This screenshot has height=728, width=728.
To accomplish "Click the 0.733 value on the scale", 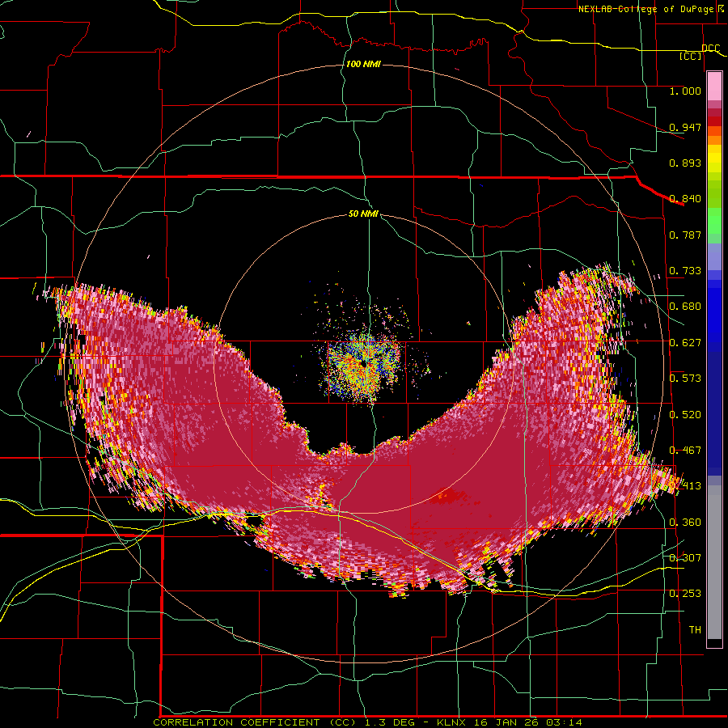I will (685, 271).
